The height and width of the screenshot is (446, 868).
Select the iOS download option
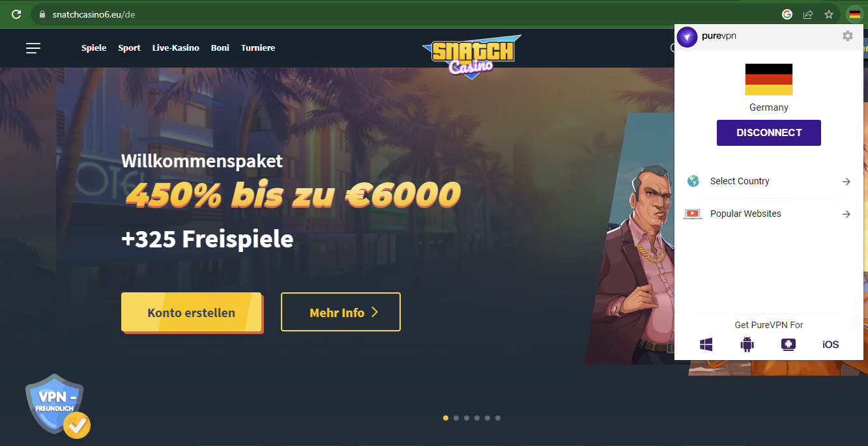pyautogui.click(x=830, y=344)
